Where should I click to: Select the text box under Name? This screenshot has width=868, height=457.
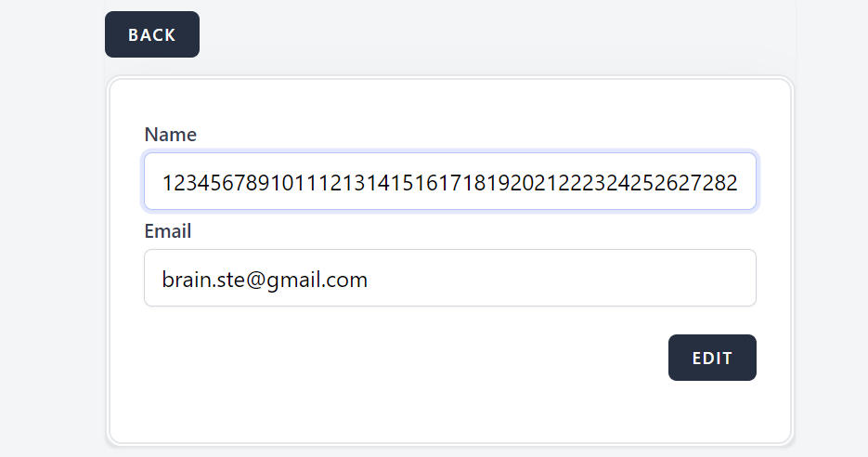[449, 182]
